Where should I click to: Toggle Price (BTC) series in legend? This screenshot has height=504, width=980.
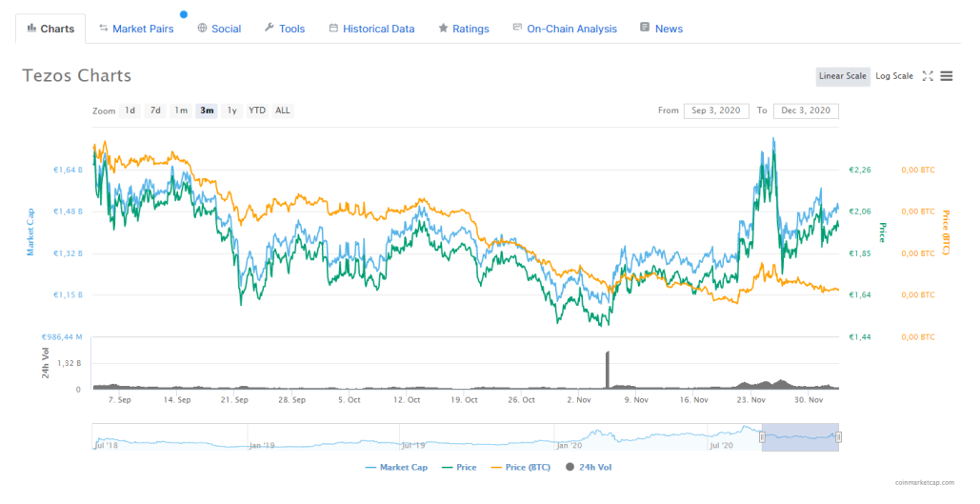(x=521, y=467)
